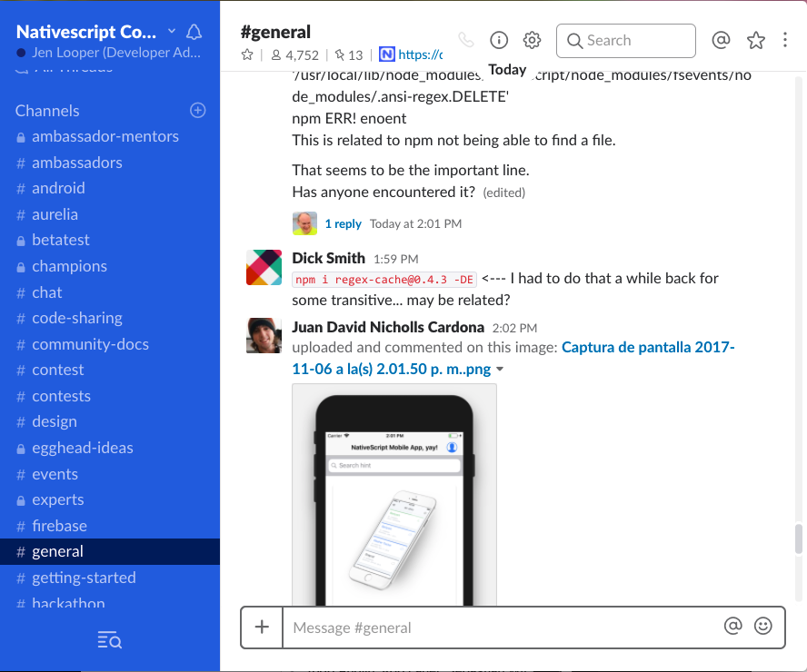Show channel details info icon
Image resolution: width=807 pixels, height=672 pixels.
click(499, 40)
